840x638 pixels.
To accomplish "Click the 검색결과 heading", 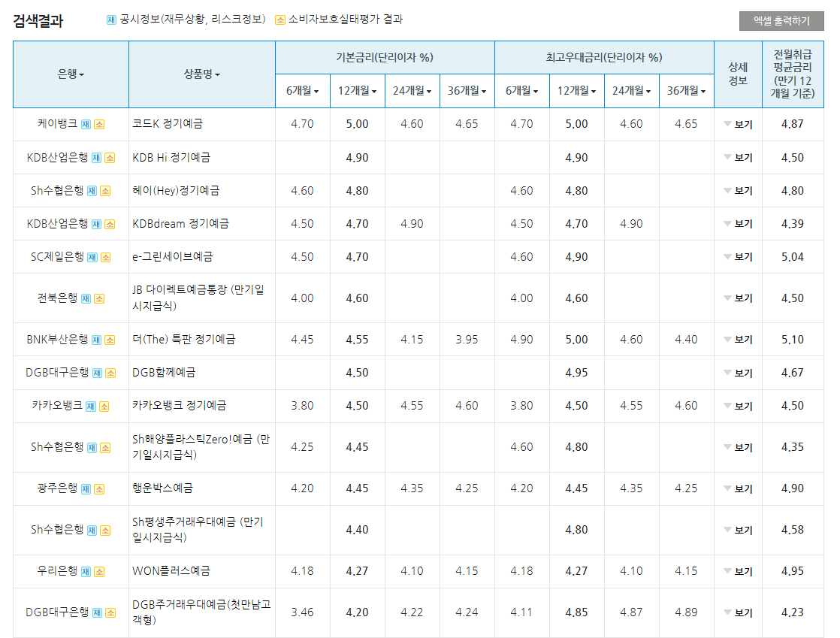I will point(38,21).
